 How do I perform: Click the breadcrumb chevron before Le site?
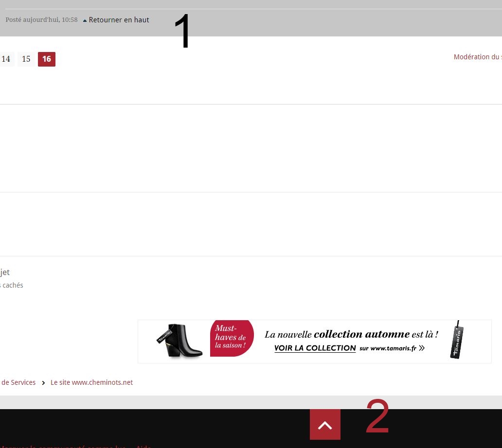pos(43,383)
